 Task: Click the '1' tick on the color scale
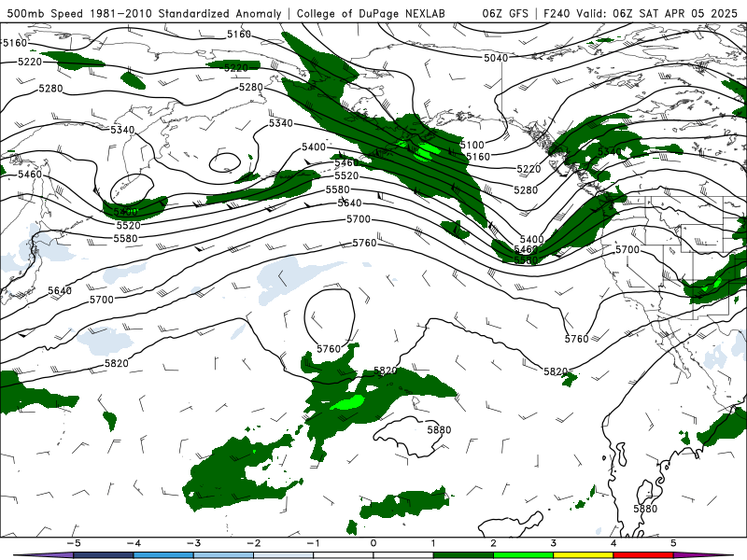click(x=433, y=543)
